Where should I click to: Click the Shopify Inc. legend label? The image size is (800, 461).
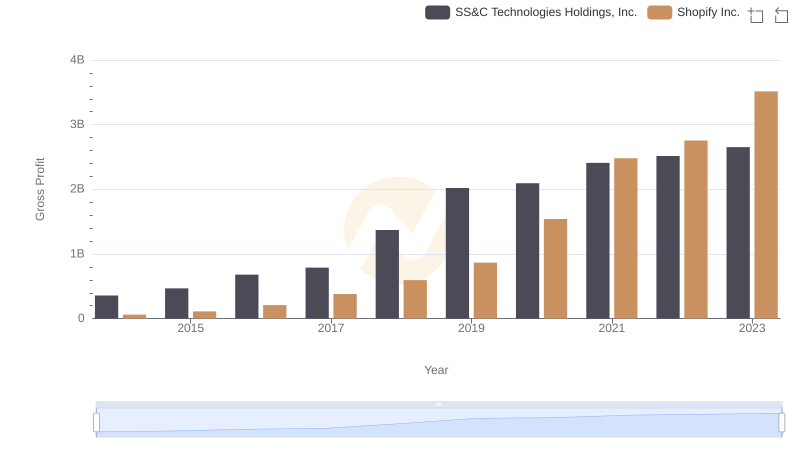708,13
